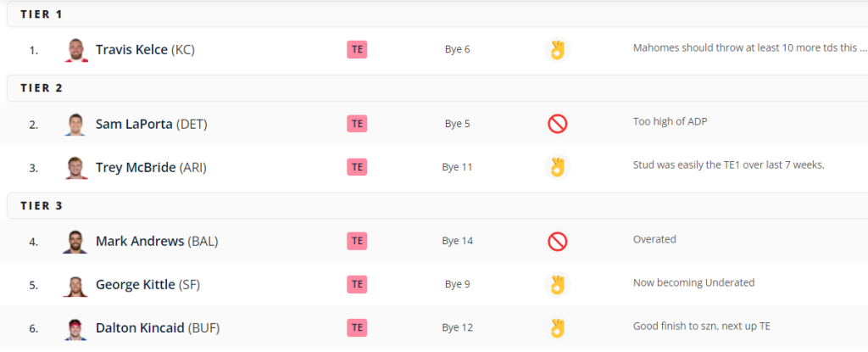The image size is (868, 352).
Task: Collapse the Tier 2 section header
Action: tap(437, 88)
